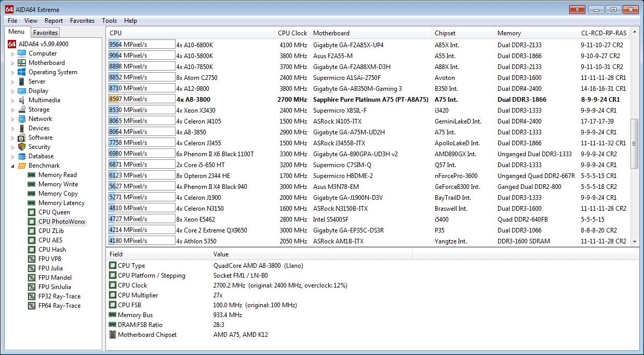Viewport: 644px width, 355px height.
Task: Expand the Display tree node
Action: click(13, 91)
